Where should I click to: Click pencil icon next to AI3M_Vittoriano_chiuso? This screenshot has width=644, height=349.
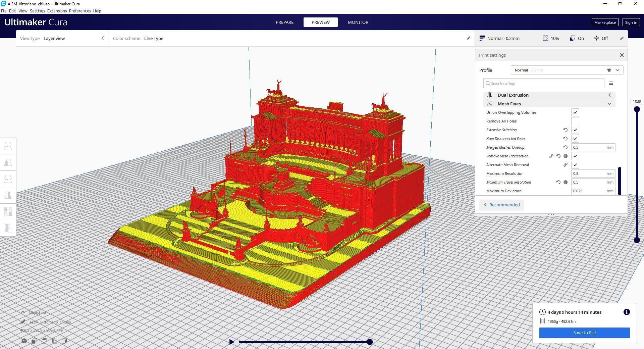[23, 322]
